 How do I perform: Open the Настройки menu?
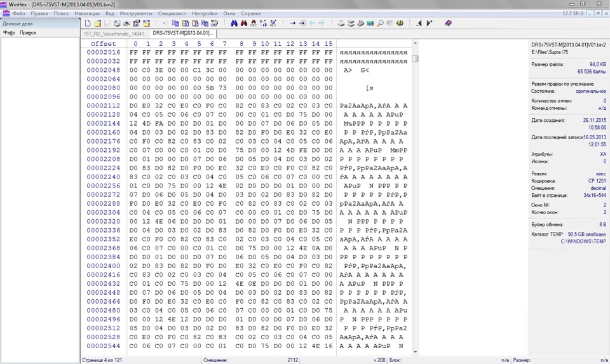205,13
